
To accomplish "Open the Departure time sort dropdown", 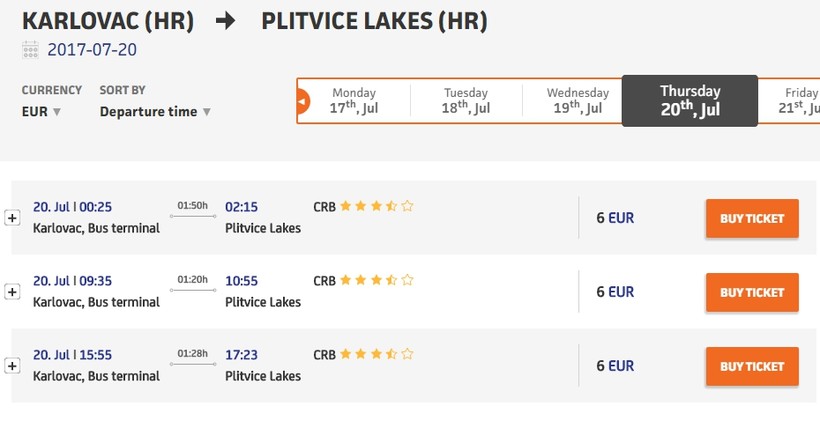I will (155, 112).
